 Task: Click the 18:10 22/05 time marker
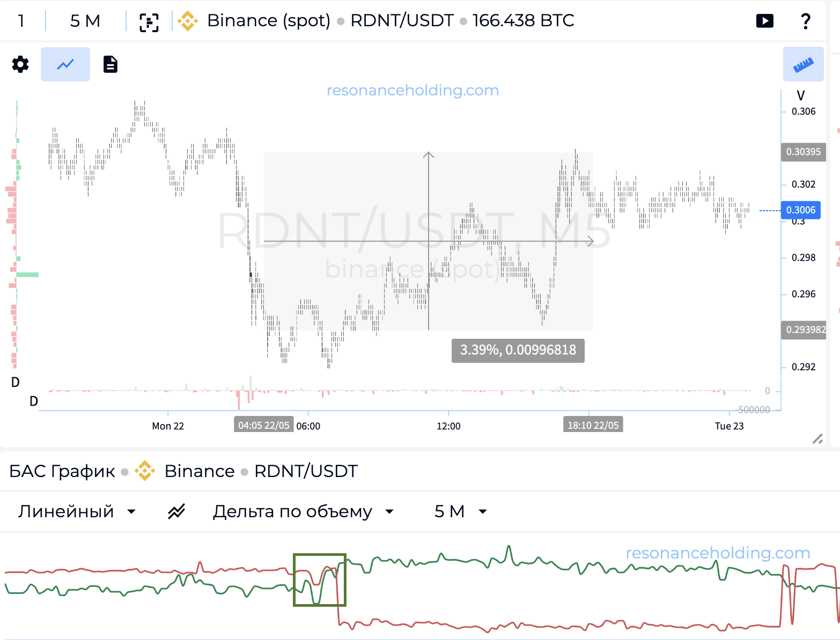coord(593,425)
